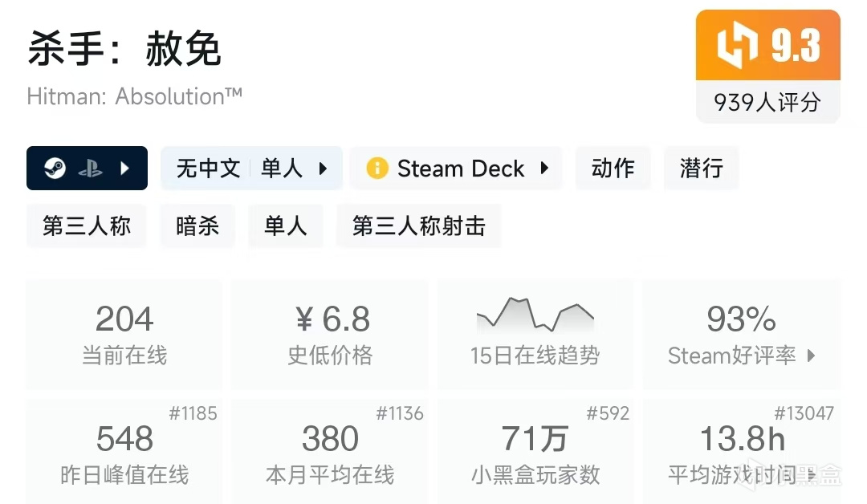
Task: Select the 潜行 genre tag
Action: [701, 169]
